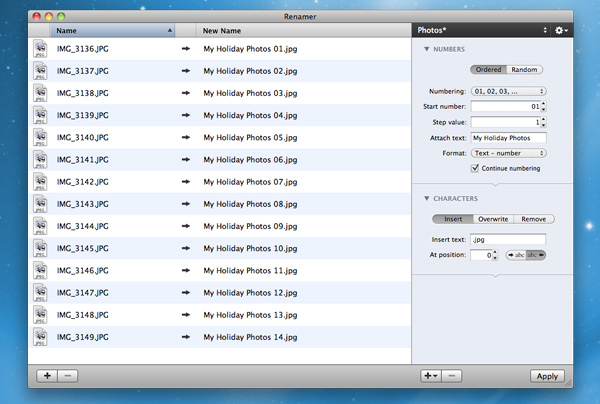The image size is (600, 404).
Task: Click the Attach text input field
Action: click(x=508, y=137)
